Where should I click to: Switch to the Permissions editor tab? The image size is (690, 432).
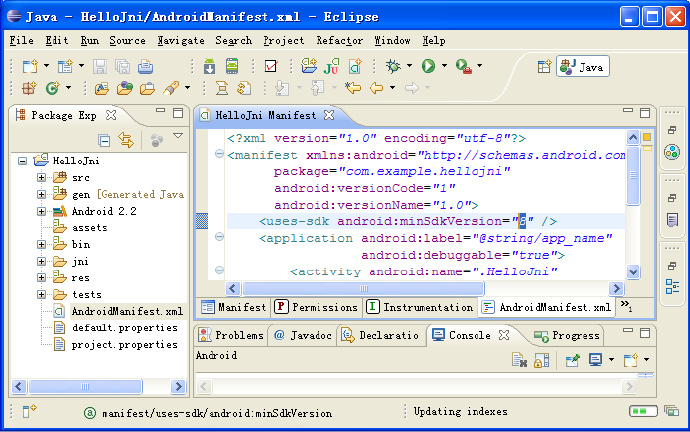pos(317,307)
